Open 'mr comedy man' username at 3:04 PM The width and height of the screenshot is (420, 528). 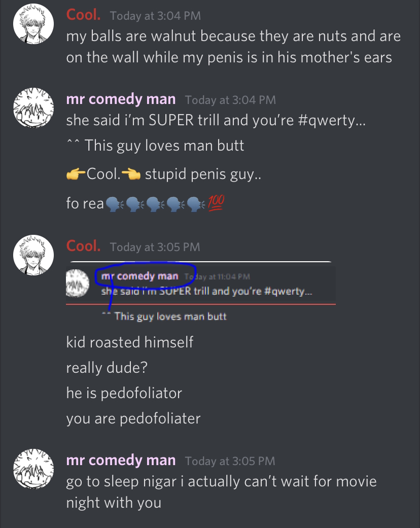[x=121, y=99]
